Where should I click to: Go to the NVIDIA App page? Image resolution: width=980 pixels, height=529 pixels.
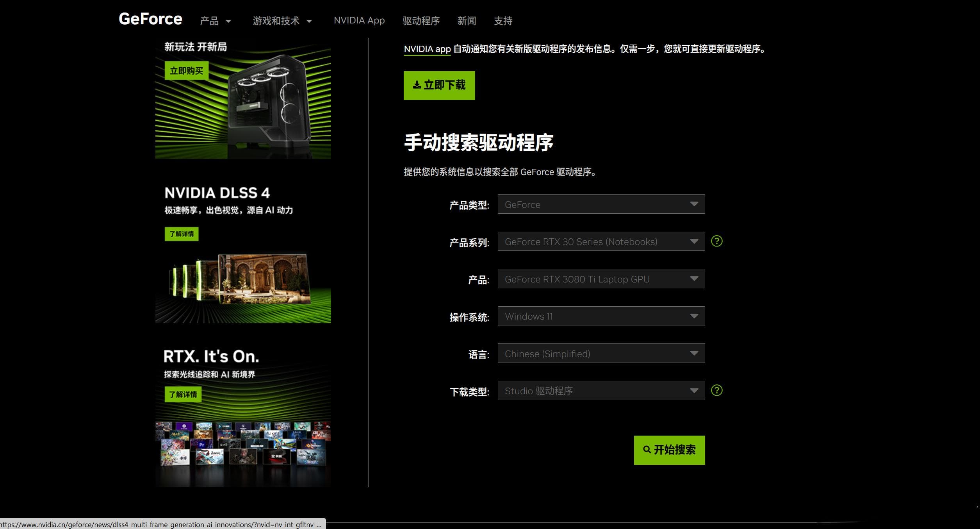(359, 20)
